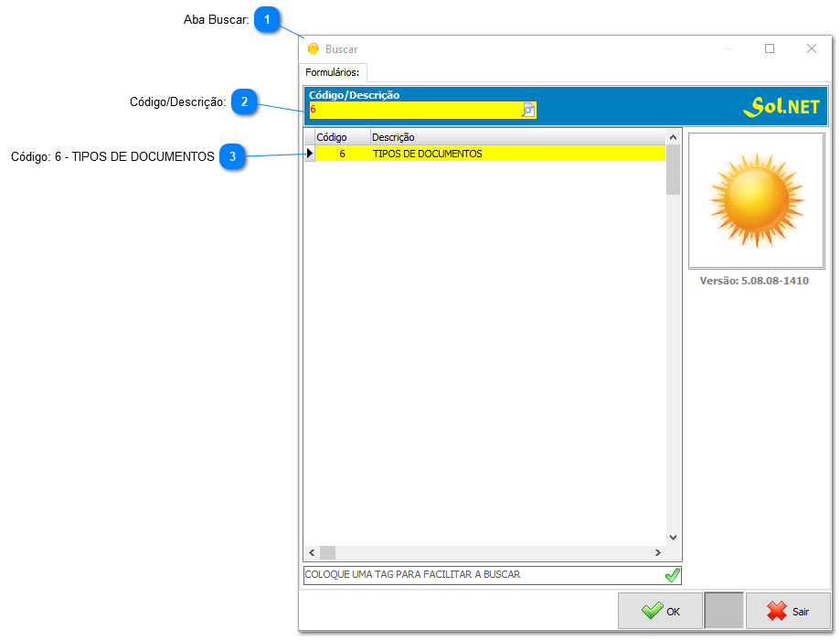Click the red X icon on the Sair button
The image size is (840, 640).
[775, 611]
